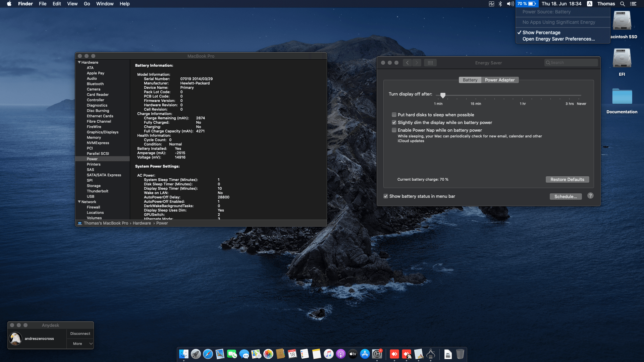This screenshot has height=362, width=644.
Task: Collapse the Hardware section triangle
Action: tap(79, 62)
